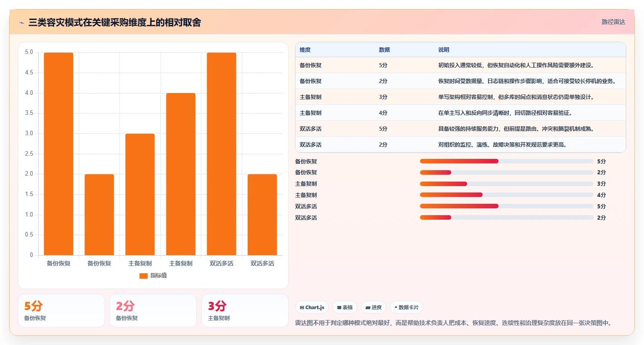The image size is (644, 345).
Task: Click the 主备复制 progress bar showing 3分
Action: [506, 184]
